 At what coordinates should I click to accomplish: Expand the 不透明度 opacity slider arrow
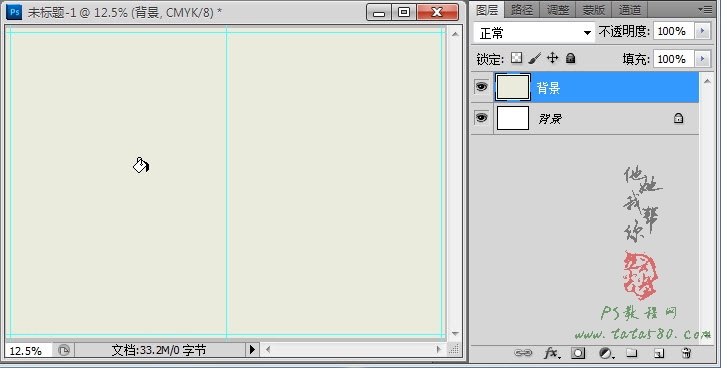[702, 31]
